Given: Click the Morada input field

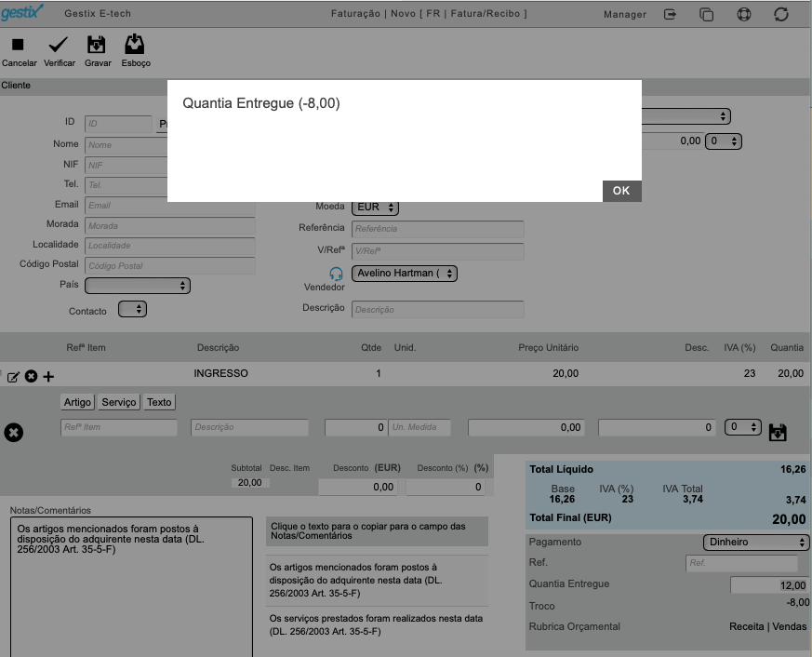Looking at the screenshot, I should point(170,226).
